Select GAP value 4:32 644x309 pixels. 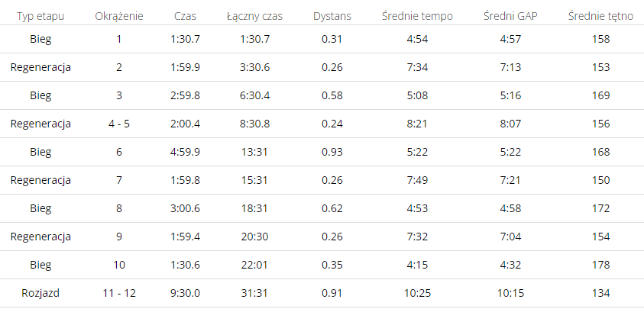pyautogui.click(x=510, y=265)
